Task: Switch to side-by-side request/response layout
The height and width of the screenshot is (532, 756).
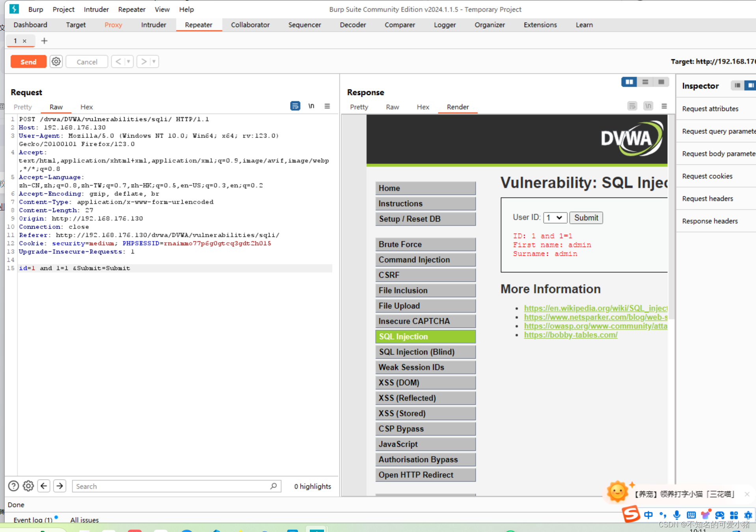Action: click(629, 82)
